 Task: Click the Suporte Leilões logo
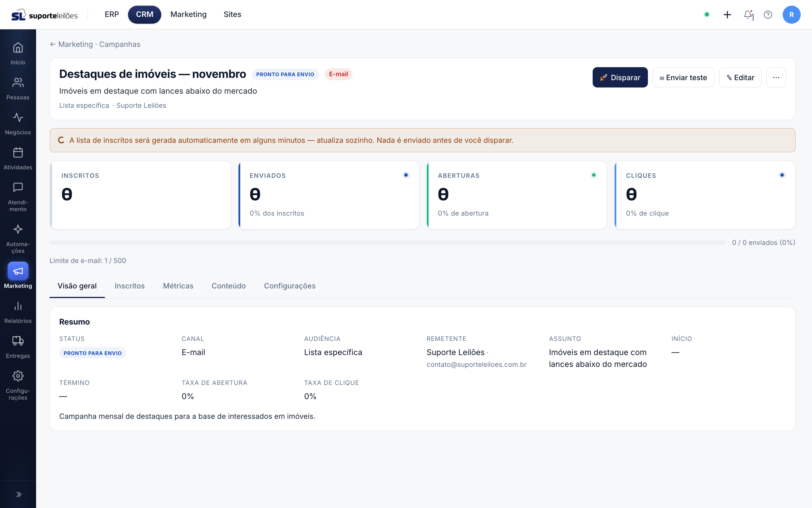point(44,15)
